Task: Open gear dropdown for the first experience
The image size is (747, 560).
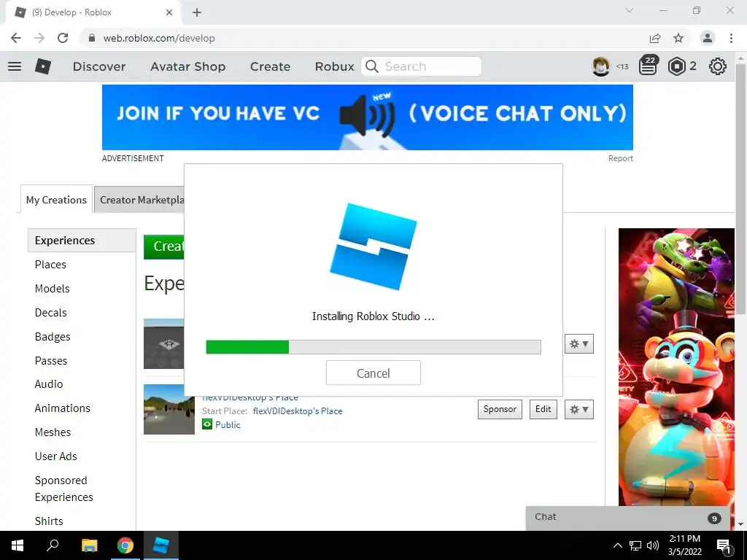Action: click(x=578, y=344)
